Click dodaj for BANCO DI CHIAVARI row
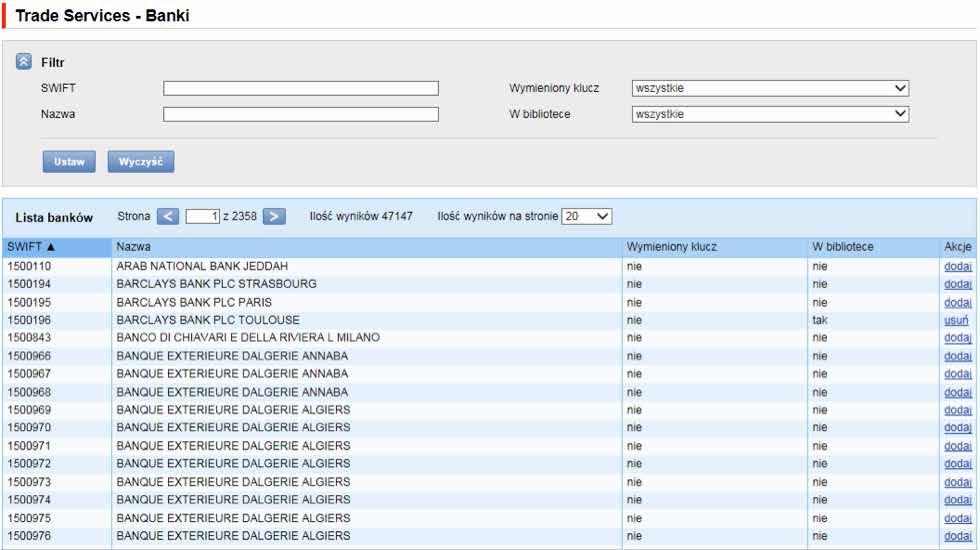 point(958,338)
